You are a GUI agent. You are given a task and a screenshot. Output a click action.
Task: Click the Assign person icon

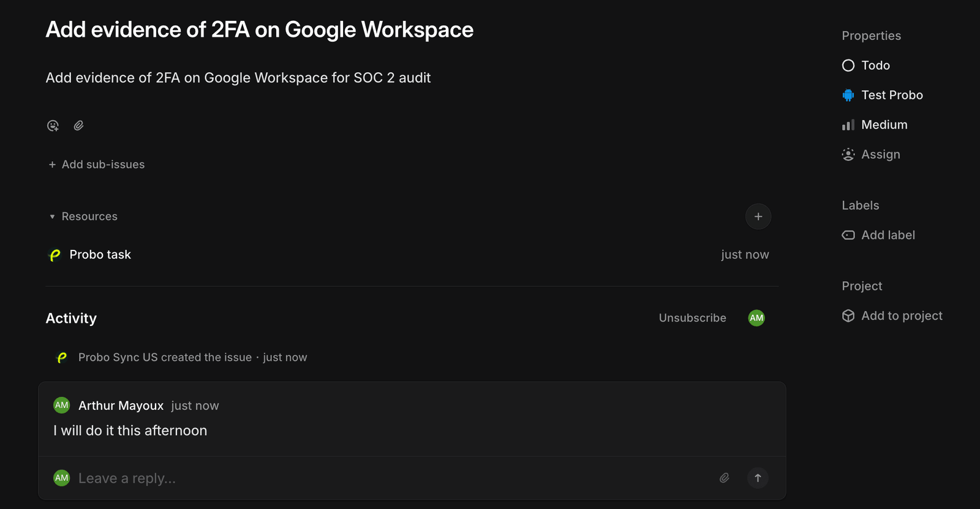tap(848, 154)
